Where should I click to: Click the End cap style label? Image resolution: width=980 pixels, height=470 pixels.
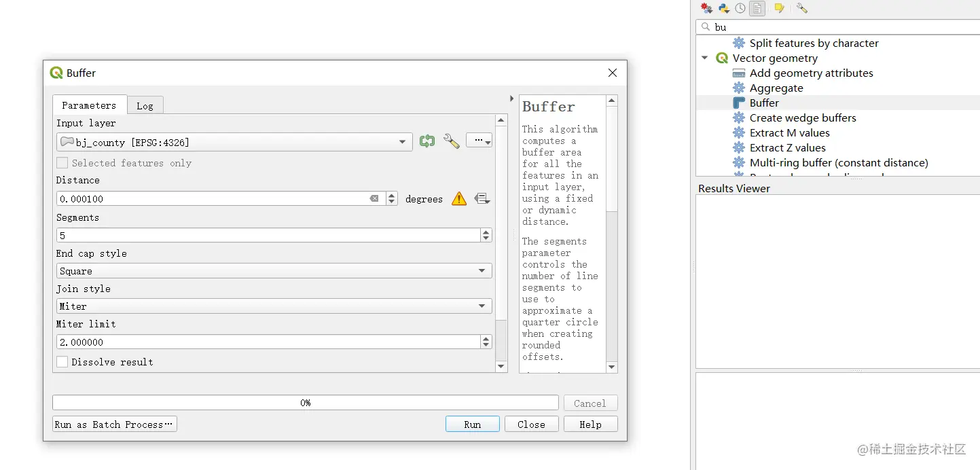tap(92, 253)
